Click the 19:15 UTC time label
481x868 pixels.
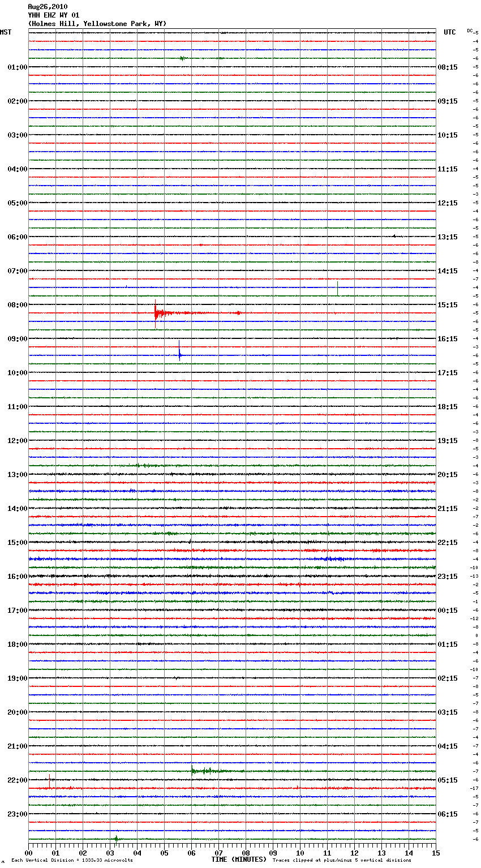pyautogui.click(x=448, y=441)
